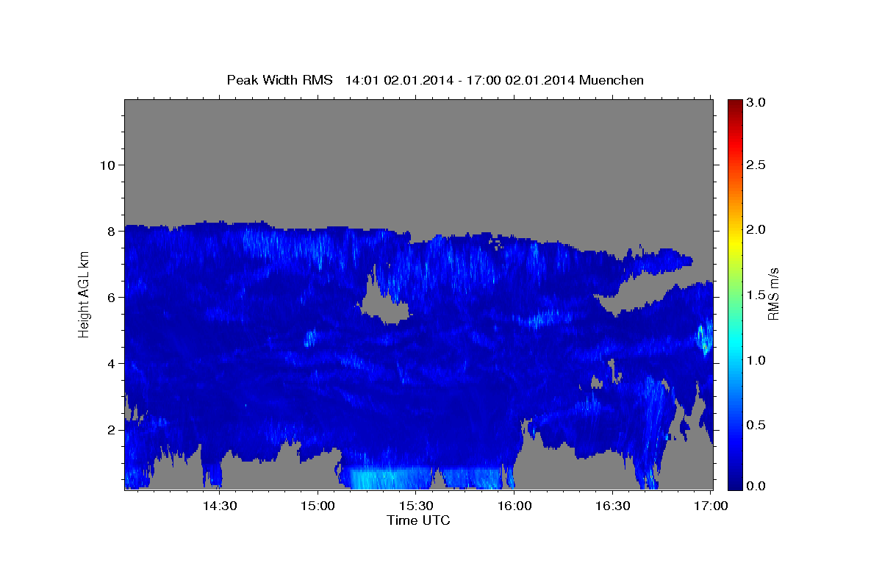Viewport: 882px width, 588px height.
Task: Click the colorbar value 2.5
Action: 756,165
